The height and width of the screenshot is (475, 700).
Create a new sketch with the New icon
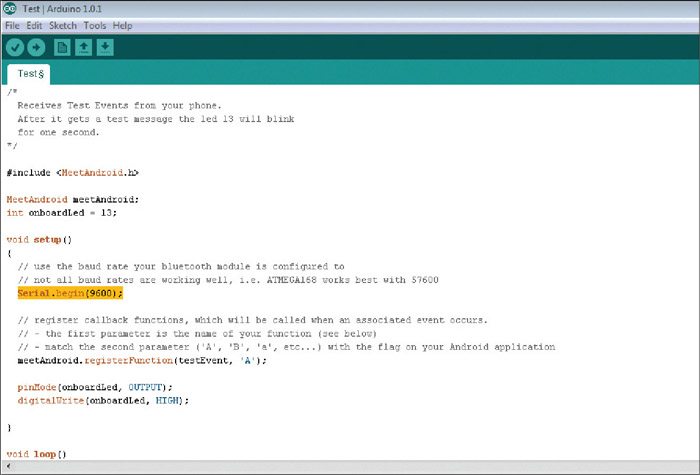[x=63, y=47]
